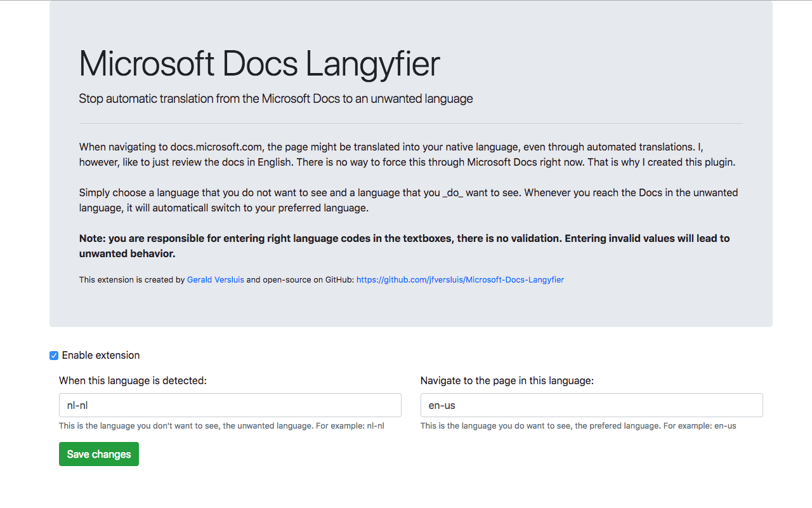
Task: Select the page subtitle about automatic translation
Action: click(x=275, y=98)
